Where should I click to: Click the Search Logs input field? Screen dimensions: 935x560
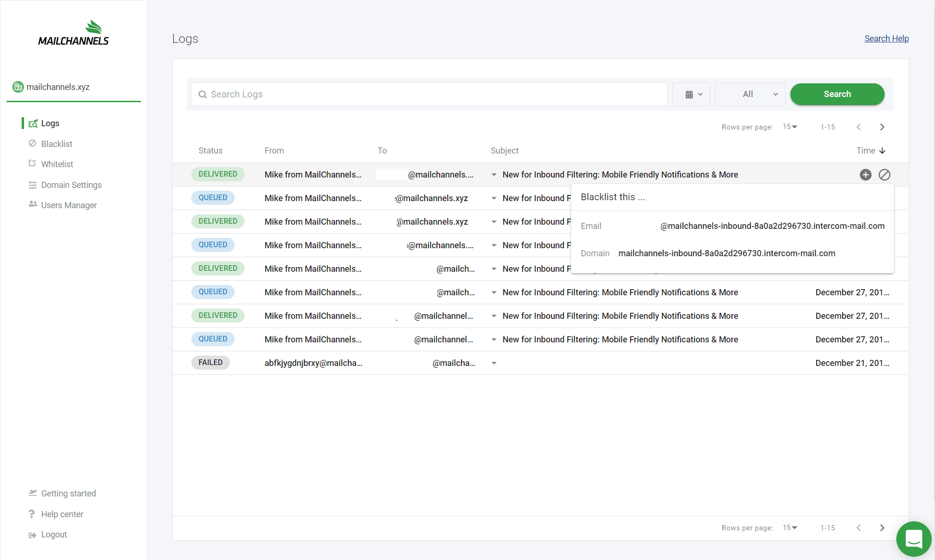coord(429,94)
